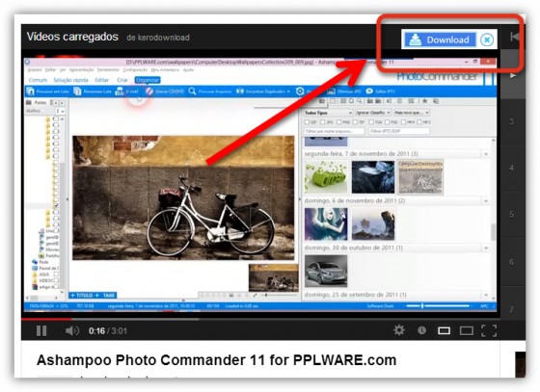540x392 pixels.
Task: Click the silver car thumbnail
Action: [x=326, y=271]
